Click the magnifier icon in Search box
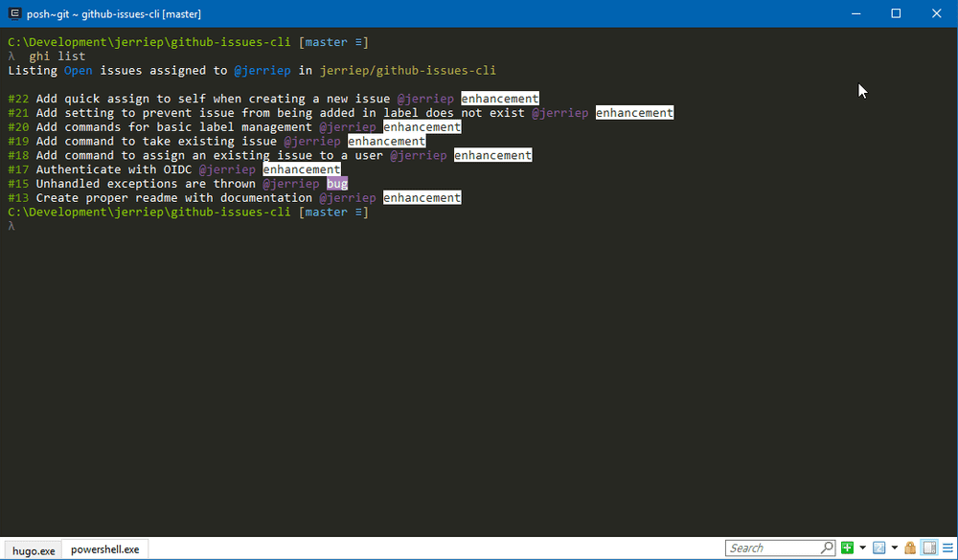958x560 pixels. [x=828, y=548]
